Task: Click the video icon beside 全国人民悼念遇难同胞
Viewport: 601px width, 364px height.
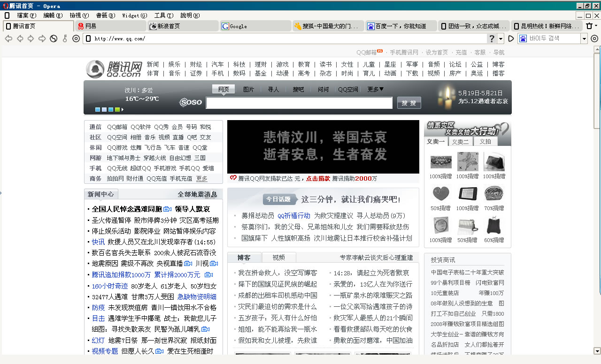Action: click(168, 209)
